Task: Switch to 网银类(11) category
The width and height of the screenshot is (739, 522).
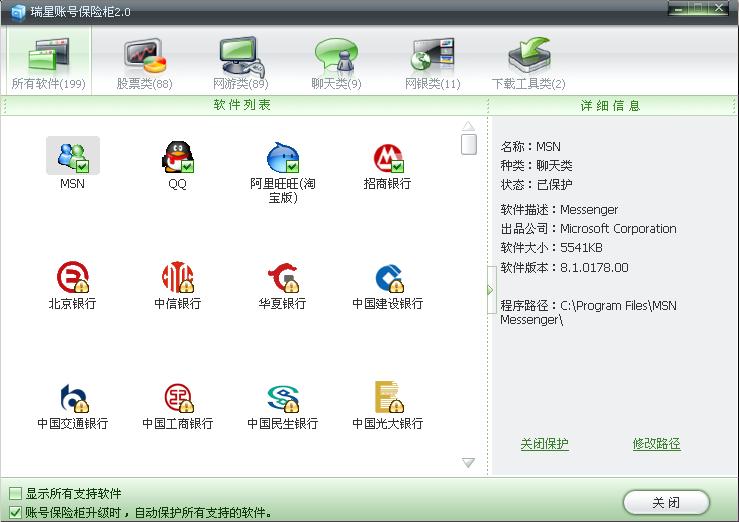Action: pos(432,63)
